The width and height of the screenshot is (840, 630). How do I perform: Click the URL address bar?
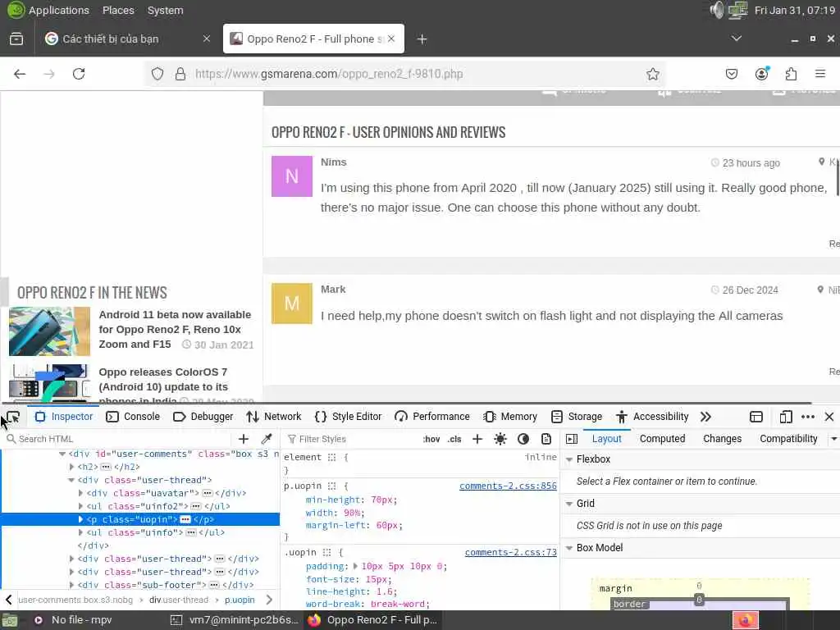(x=404, y=74)
